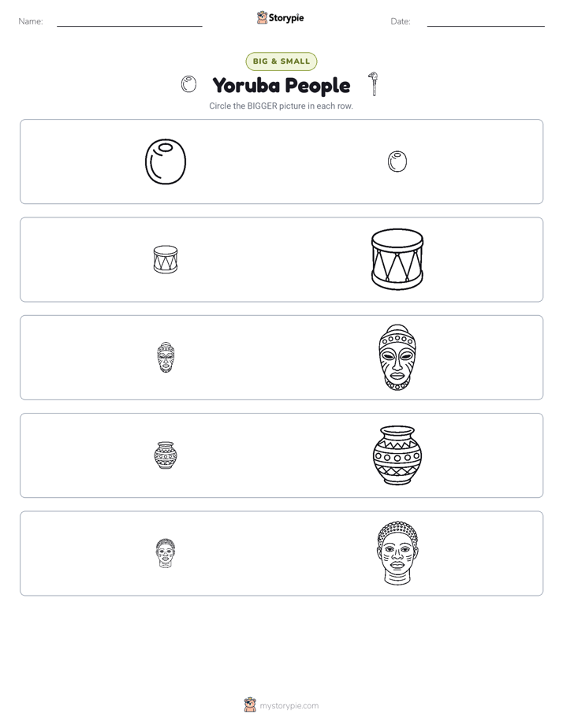
Task: Click the small mask picture
Action: [x=166, y=357]
